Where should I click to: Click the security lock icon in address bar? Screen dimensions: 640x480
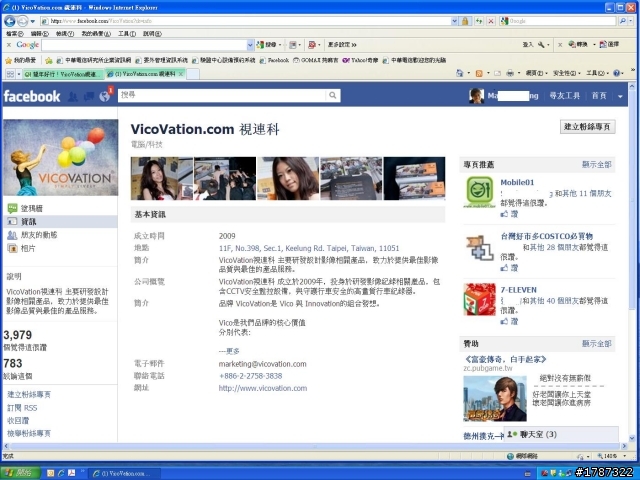tap(464, 21)
